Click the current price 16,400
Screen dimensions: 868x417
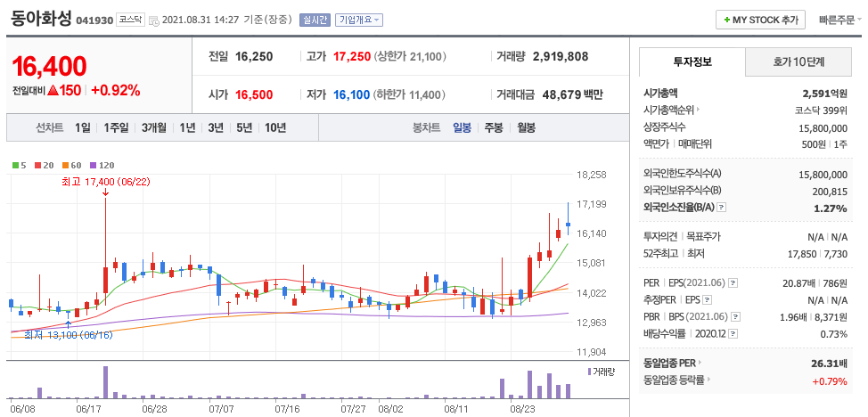[x=49, y=67]
